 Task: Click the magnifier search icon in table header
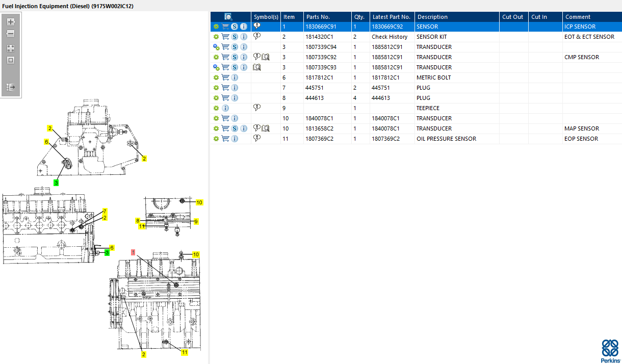tap(228, 17)
